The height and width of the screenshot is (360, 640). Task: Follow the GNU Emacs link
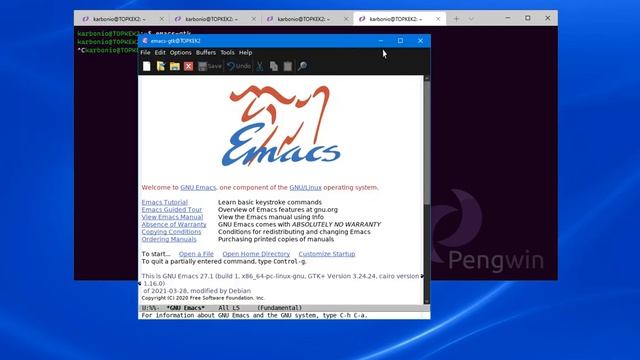pos(198,187)
